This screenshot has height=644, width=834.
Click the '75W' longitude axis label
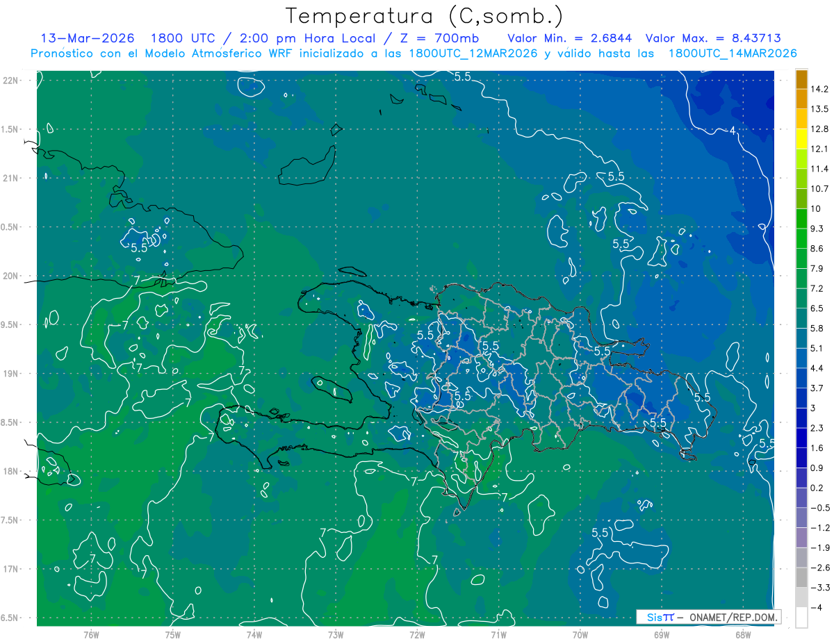pyautogui.click(x=172, y=634)
